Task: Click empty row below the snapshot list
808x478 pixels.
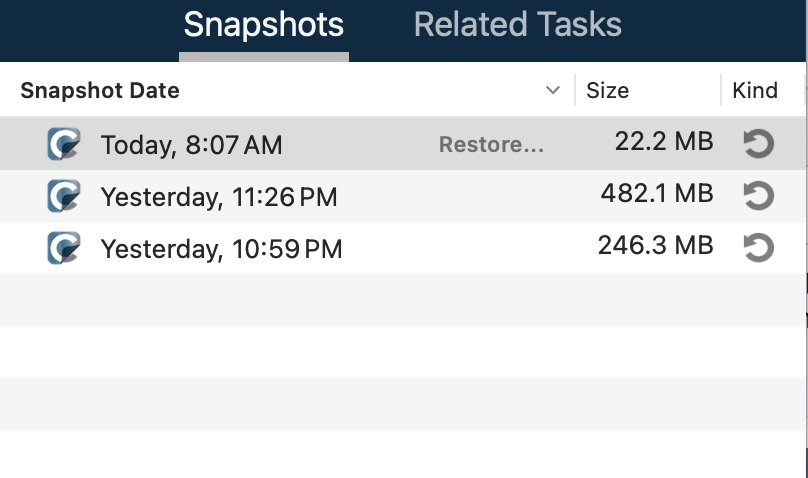Action: (402, 300)
